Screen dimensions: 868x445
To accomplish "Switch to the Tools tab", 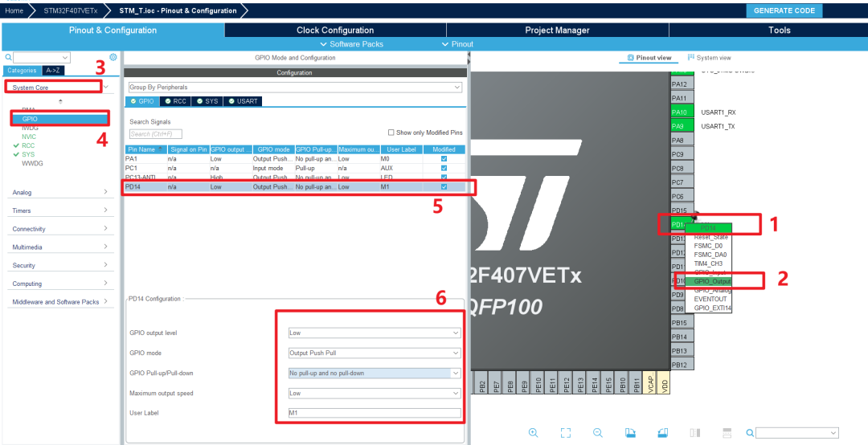I will click(780, 30).
